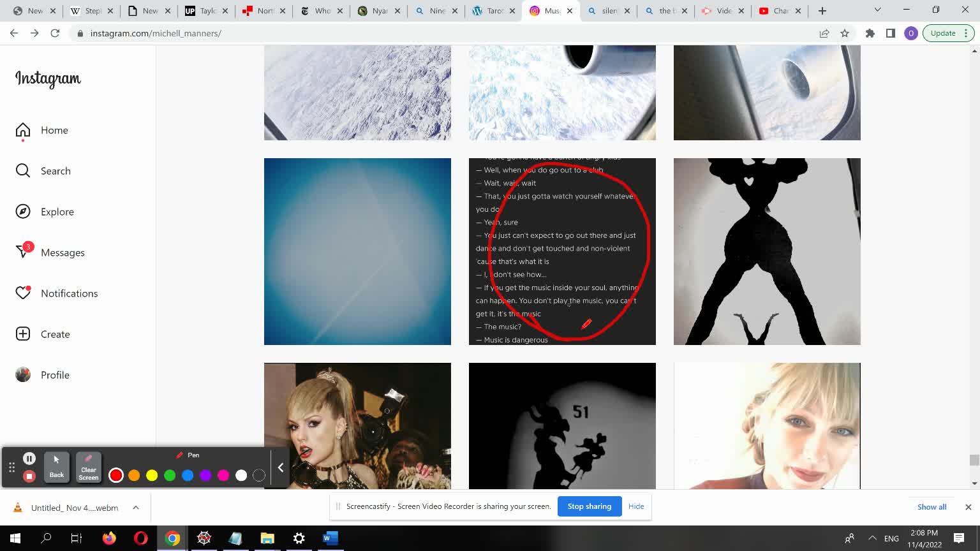Stop the Screencastify recording with red button

pos(29,476)
